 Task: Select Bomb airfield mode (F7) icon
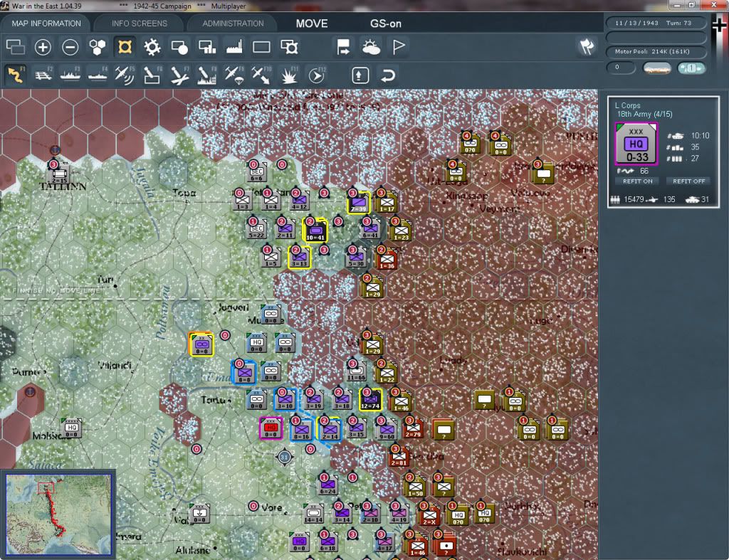pyautogui.click(x=179, y=75)
